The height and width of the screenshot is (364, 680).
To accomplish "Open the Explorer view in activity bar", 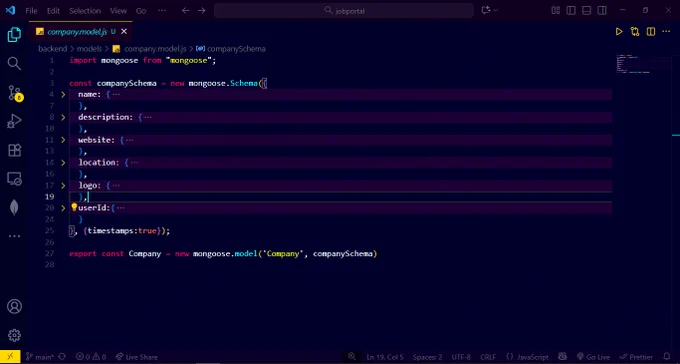I will [x=14, y=35].
